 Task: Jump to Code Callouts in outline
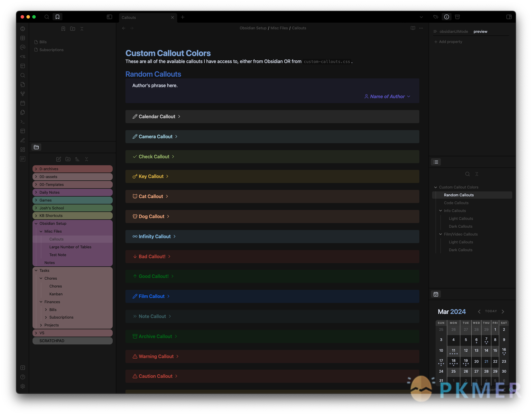[456, 203]
